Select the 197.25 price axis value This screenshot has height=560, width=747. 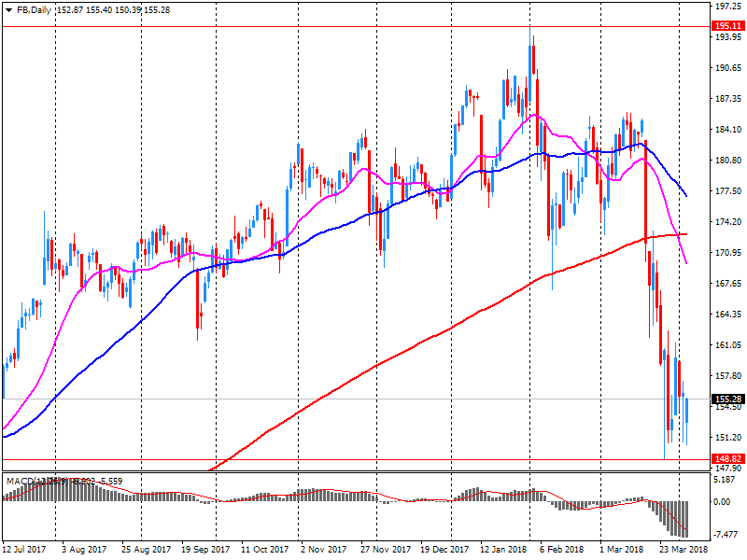point(728,7)
